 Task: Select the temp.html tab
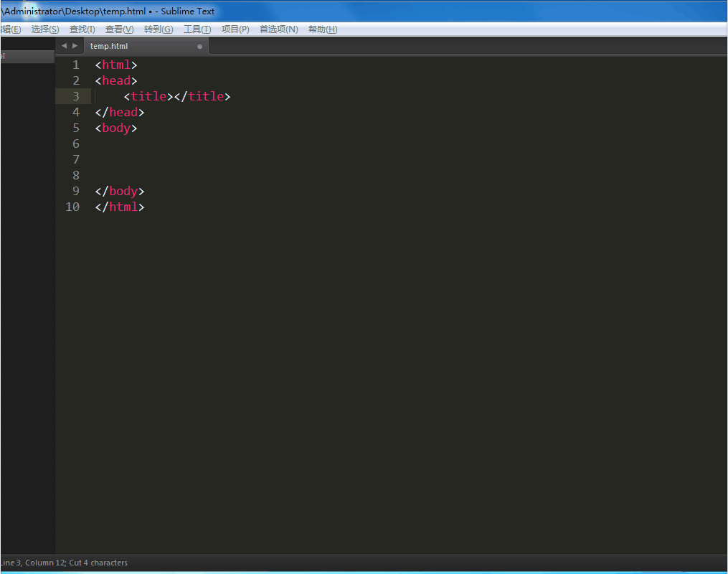point(146,46)
